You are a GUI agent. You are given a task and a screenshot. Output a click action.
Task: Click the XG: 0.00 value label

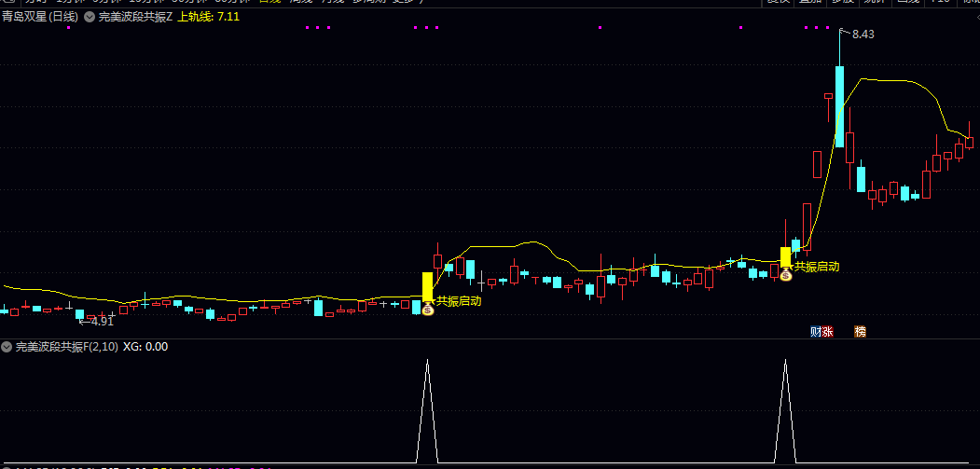coord(145,347)
